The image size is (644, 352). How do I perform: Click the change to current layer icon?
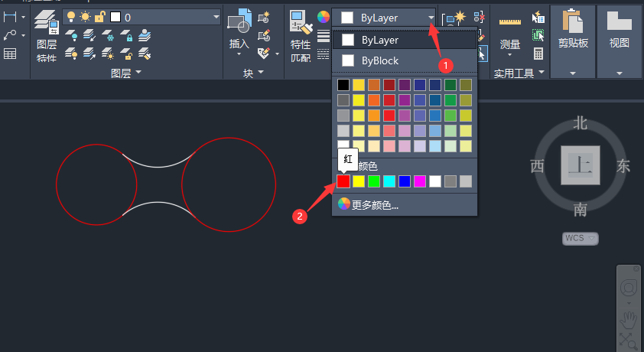point(89,54)
